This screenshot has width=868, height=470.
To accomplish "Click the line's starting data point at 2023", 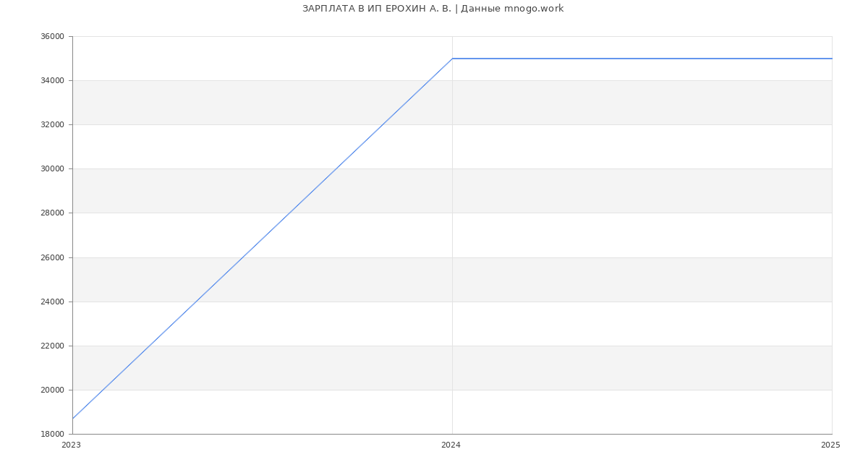I will [73, 418].
